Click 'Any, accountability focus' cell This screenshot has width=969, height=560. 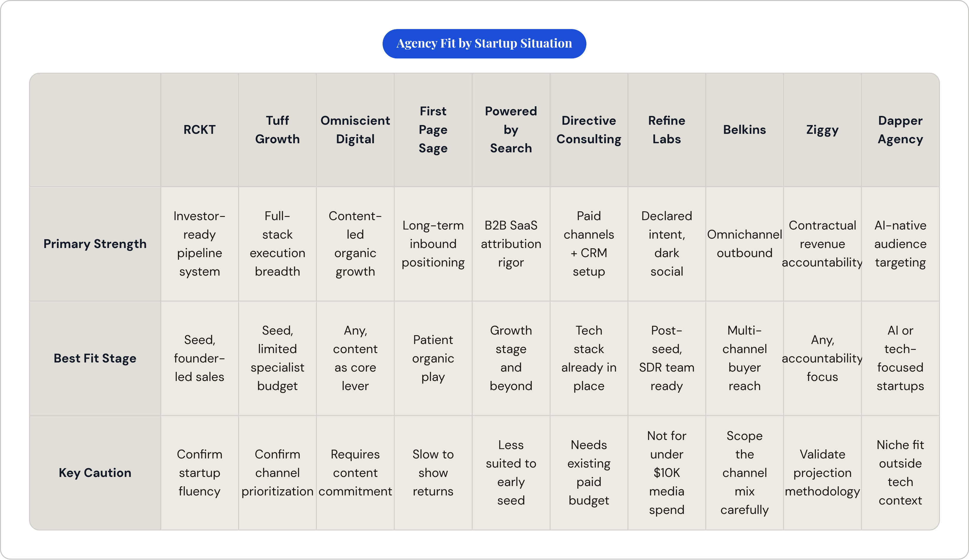tap(822, 358)
